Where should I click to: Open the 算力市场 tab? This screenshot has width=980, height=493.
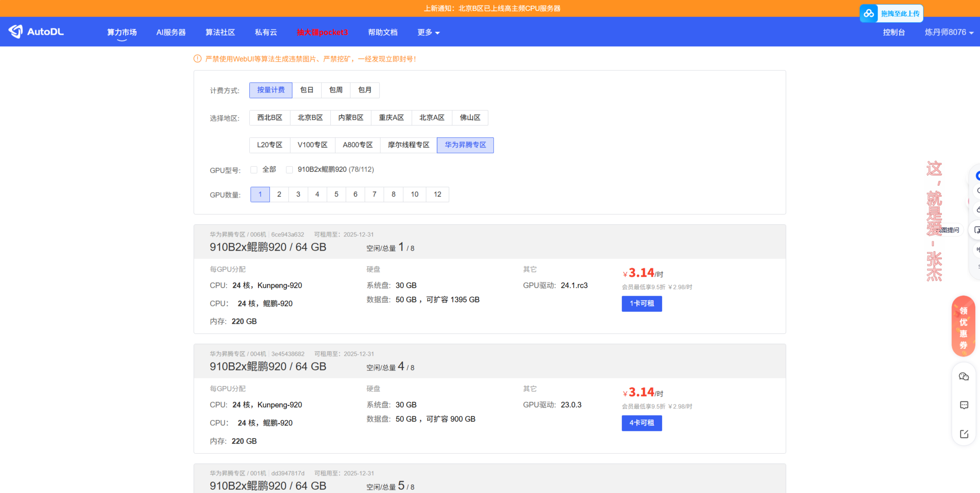point(122,32)
